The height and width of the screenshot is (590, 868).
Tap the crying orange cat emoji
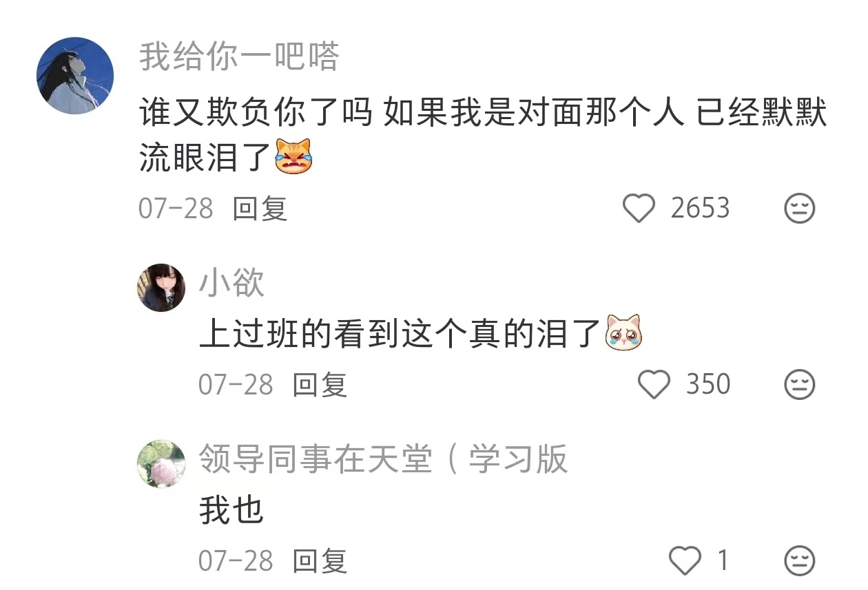[293, 157]
